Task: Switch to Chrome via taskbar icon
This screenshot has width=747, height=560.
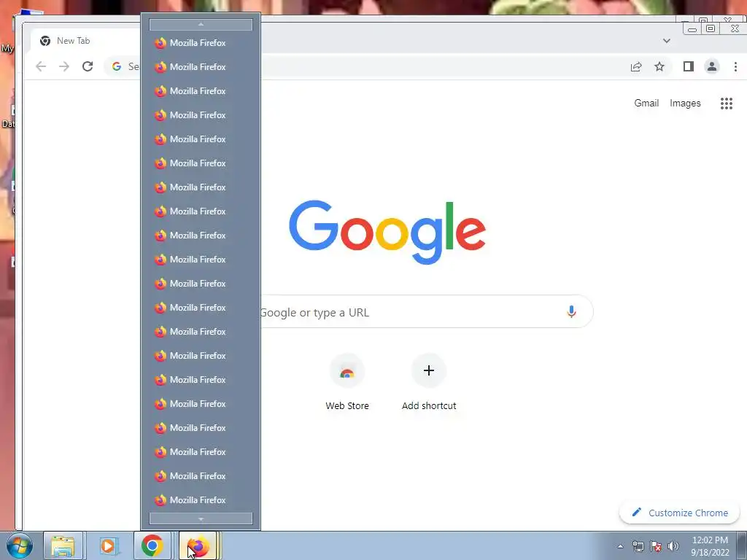Action: (152, 545)
